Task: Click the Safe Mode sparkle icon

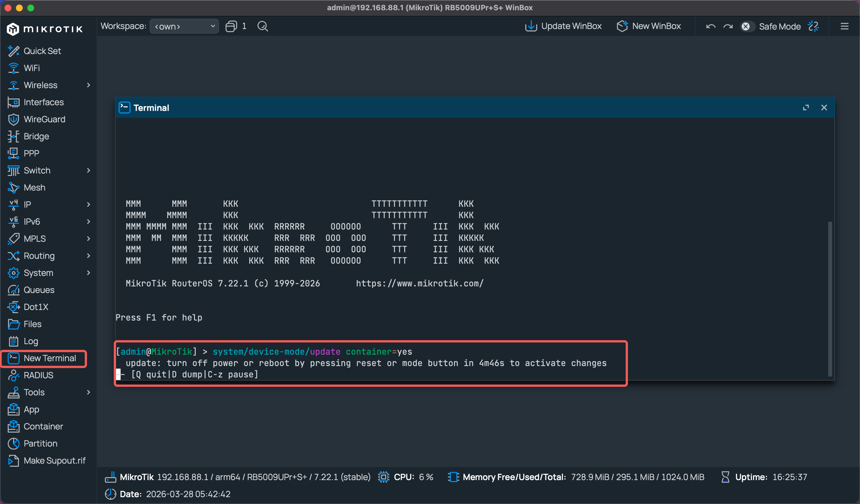Action: point(813,26)
